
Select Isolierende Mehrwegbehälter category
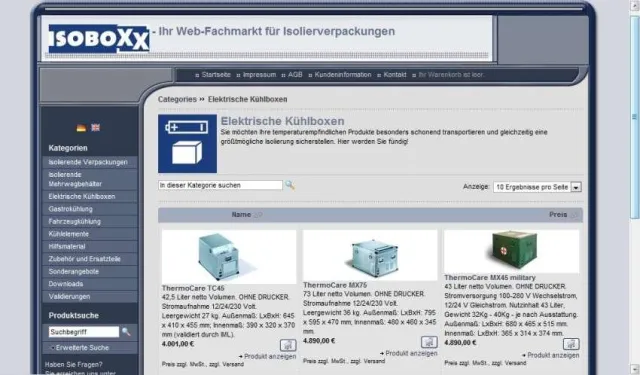click(90, 179)
